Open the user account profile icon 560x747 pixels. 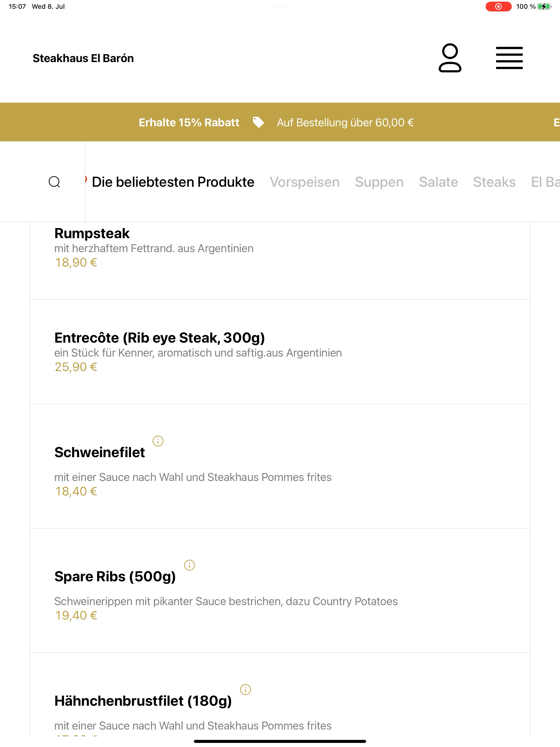click(450, 58)
